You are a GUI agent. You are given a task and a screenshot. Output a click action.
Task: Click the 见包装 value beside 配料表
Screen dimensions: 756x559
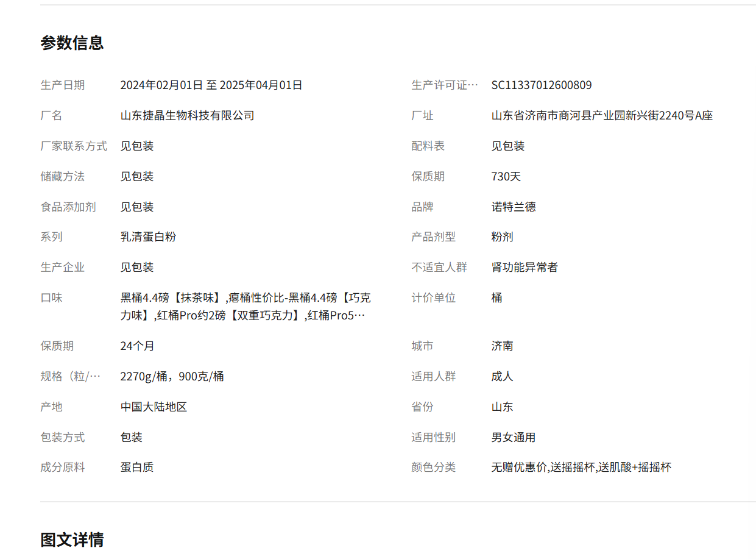click(508, 146)
